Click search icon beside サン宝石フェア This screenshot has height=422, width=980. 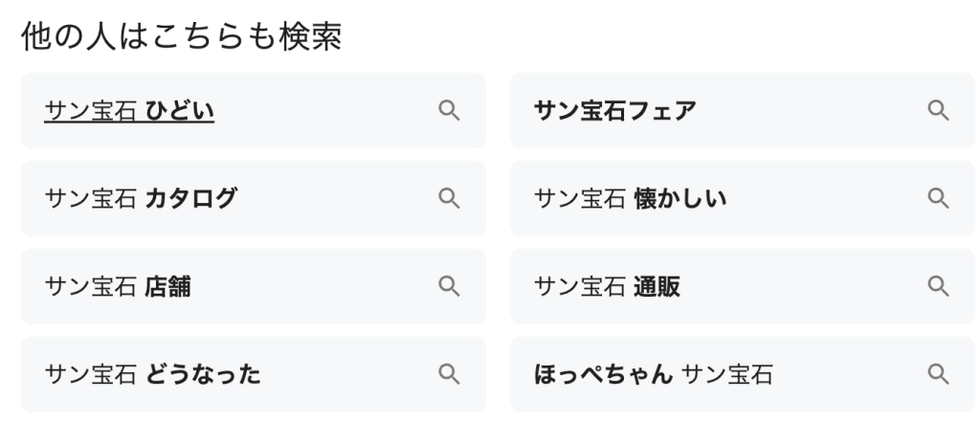coord(938,111)
